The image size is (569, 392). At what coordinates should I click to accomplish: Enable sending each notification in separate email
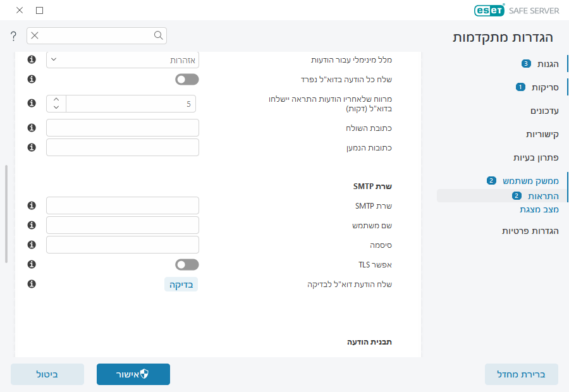(187, 79)
